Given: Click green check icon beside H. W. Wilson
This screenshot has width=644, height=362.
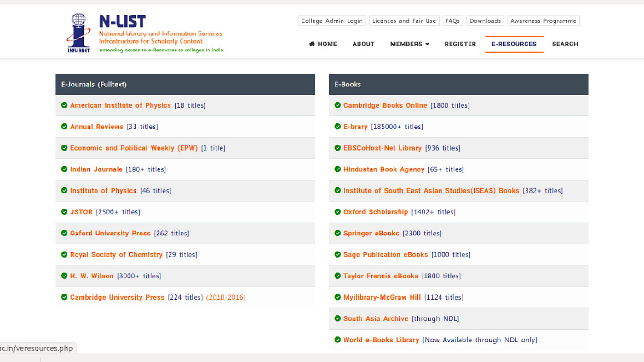Looking at the screenshot, I should (64, 276).
